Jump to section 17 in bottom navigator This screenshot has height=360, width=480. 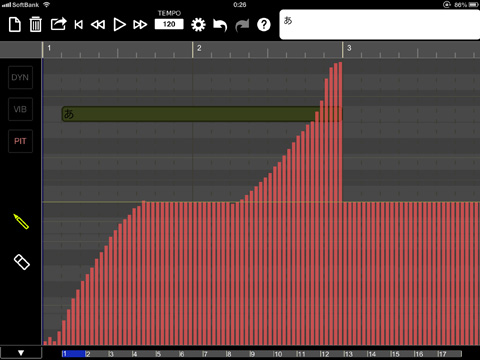[x=450, y=354]
